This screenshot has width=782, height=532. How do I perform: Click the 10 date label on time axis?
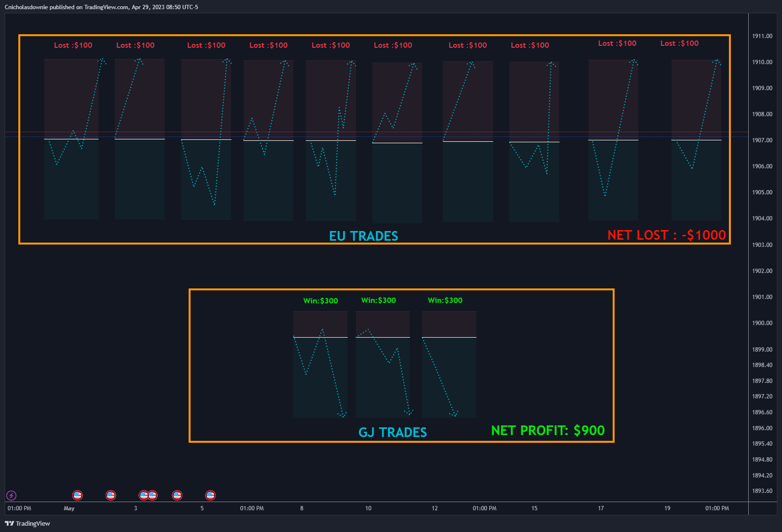[x=369, y=508]
